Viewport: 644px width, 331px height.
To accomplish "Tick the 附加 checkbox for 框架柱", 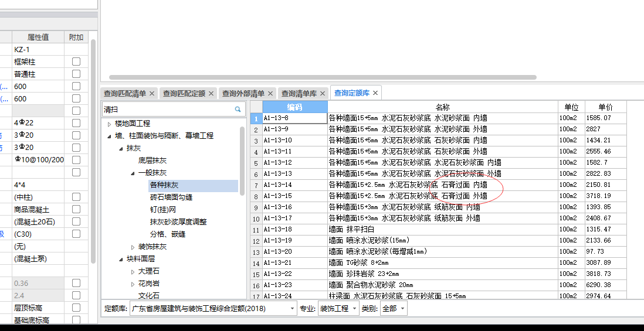I will 76,62.
